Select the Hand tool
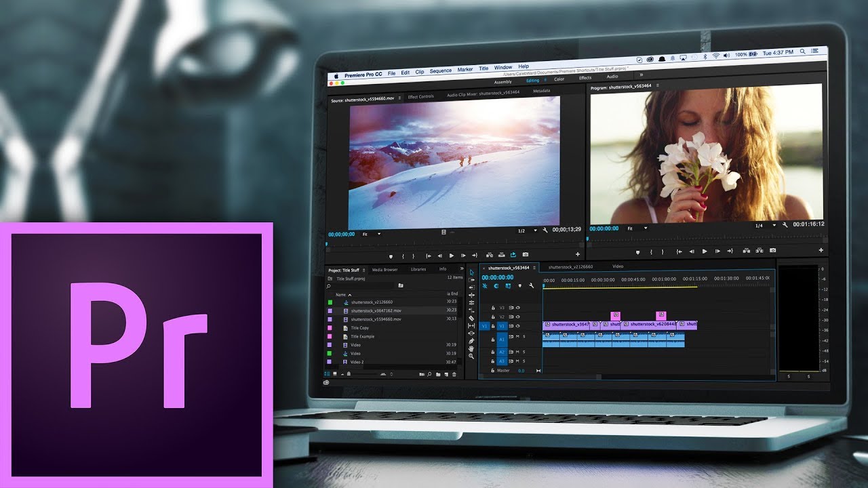The image size is (868, 488). click(471, 348)
